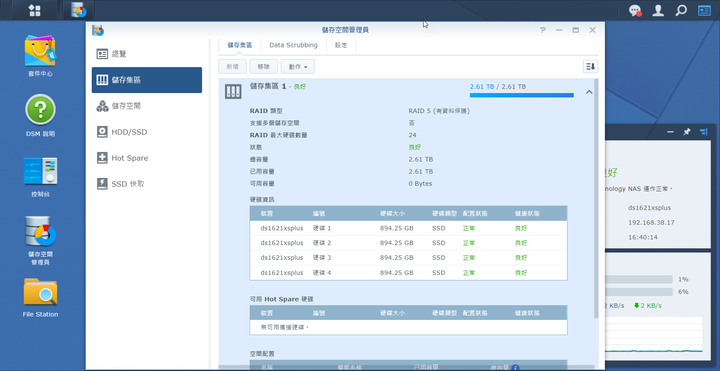The height and width of the screenshot is (371, 720).
Task: Select 儲存空間 in the sidebar
Action: tap(147, 106)
